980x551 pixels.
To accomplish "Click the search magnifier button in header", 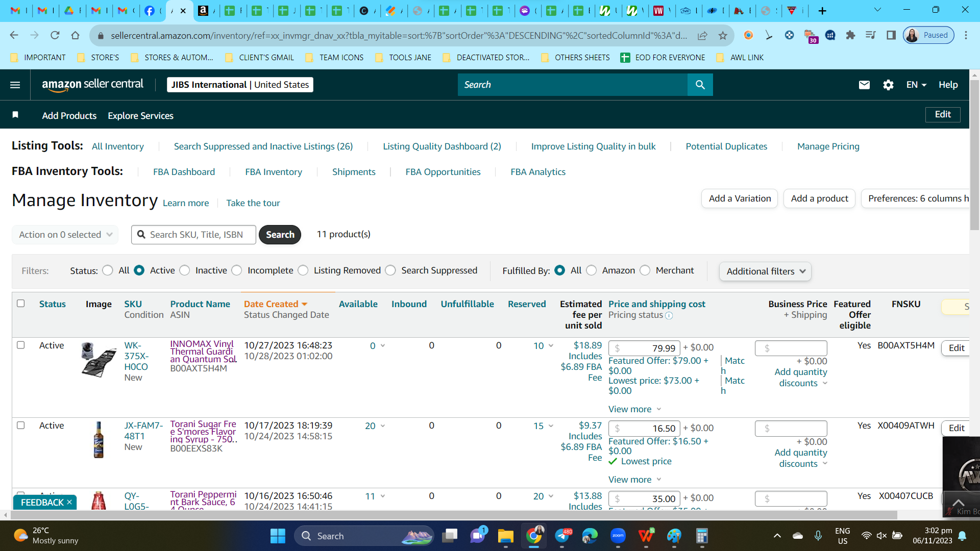I will click(700, 85).
